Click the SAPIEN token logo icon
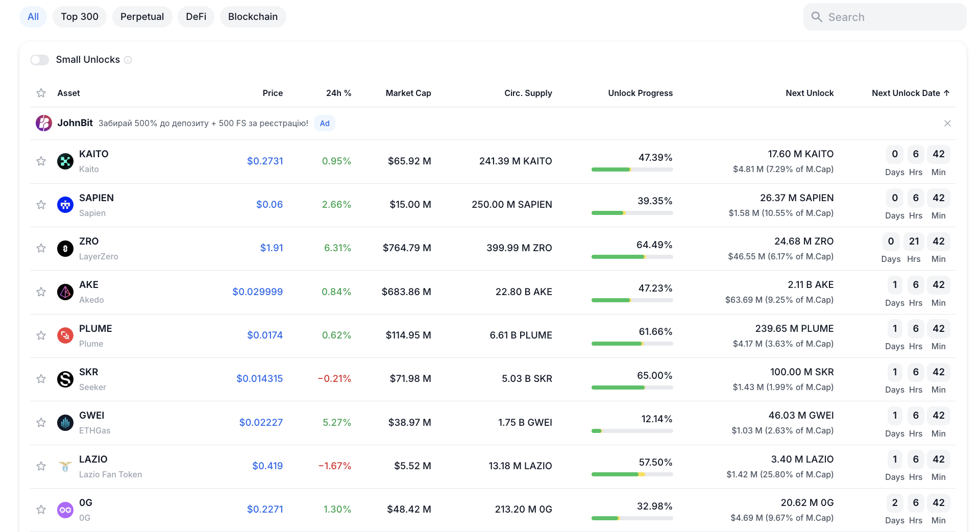The height and width of the screenshot is (532, 980). (x=65, y=205)
